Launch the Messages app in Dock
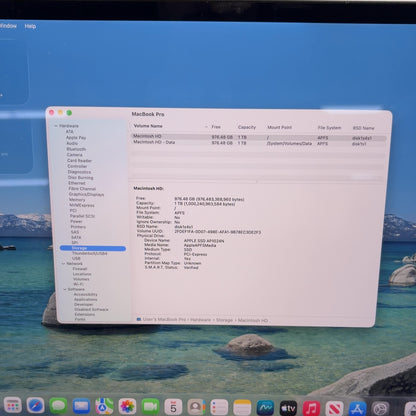Screen dimensions: 416x416 tap(58, 406)
